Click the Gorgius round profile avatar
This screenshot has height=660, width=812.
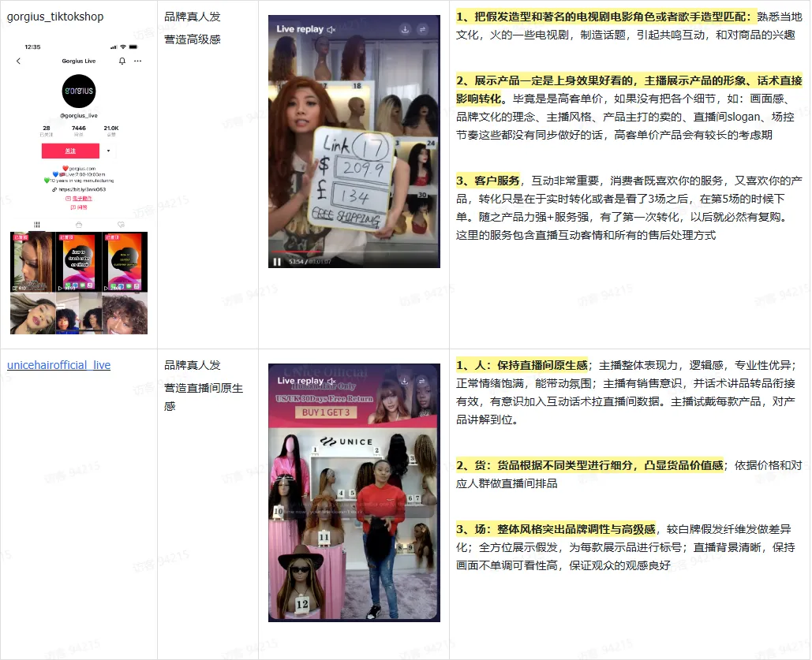click(x=79, y=91)
